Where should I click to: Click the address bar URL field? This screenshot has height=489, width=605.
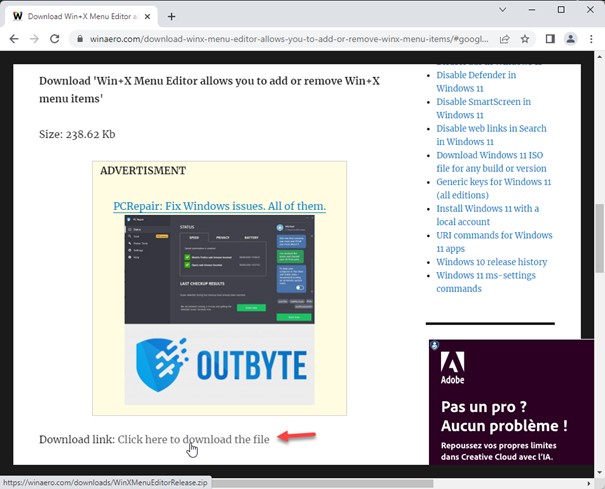click(289, 39)
